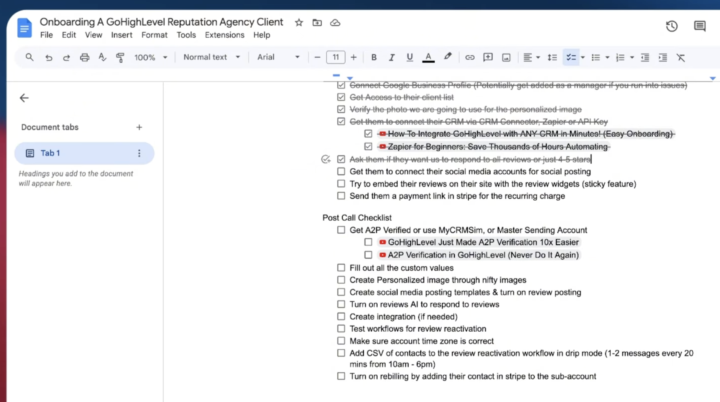Image resolution: width=720 pixels, height=402 pixels.
Task: Run spelling and grammar check
Action: [x=102, y=57]
